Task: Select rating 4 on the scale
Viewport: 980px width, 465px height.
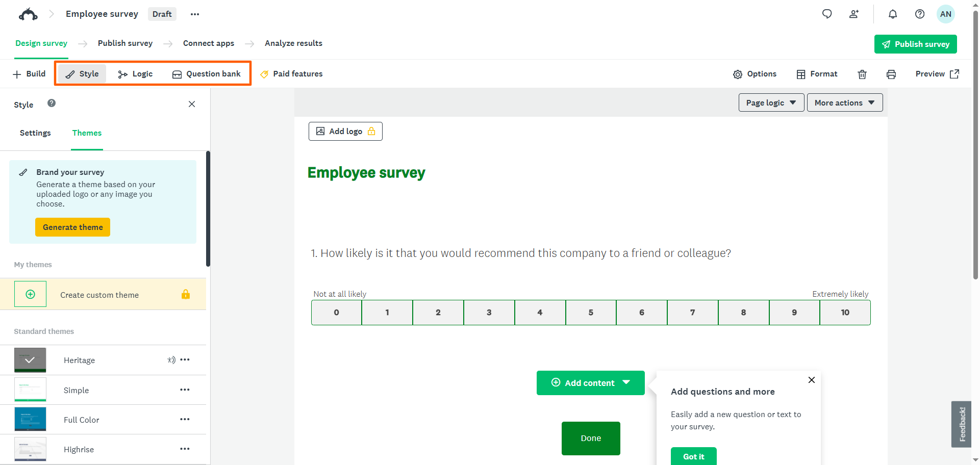Action: tap(540, 313)
